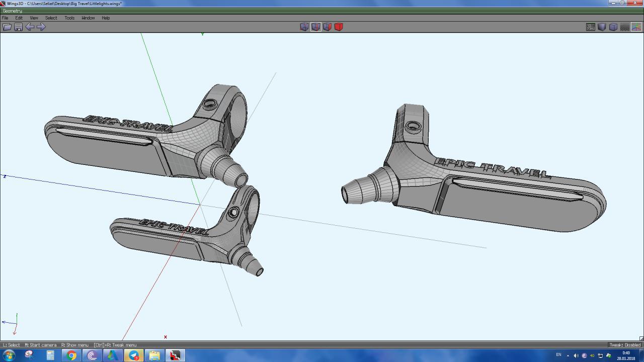Launch Google Chrome from the taskbar
644x362 pixels.
71,355
